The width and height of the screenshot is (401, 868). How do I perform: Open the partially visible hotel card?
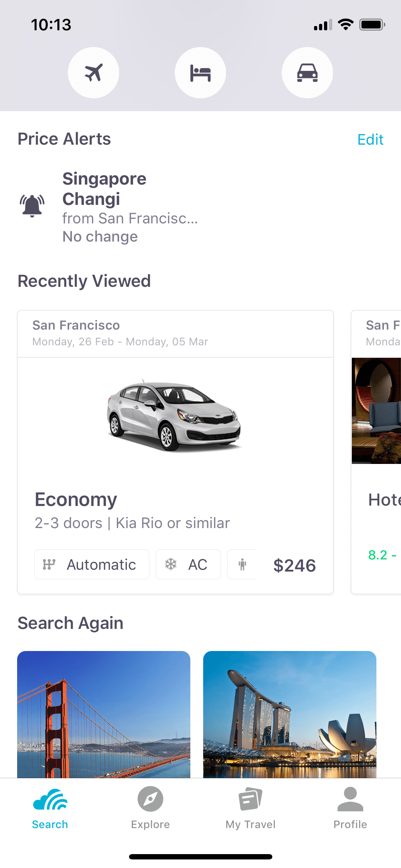376,452
